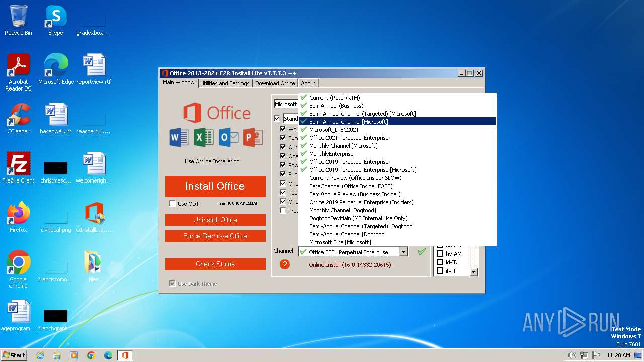Open Utilities and Settings tab
Viewport: 644px width, 362px height.
[x=225, y=83]
